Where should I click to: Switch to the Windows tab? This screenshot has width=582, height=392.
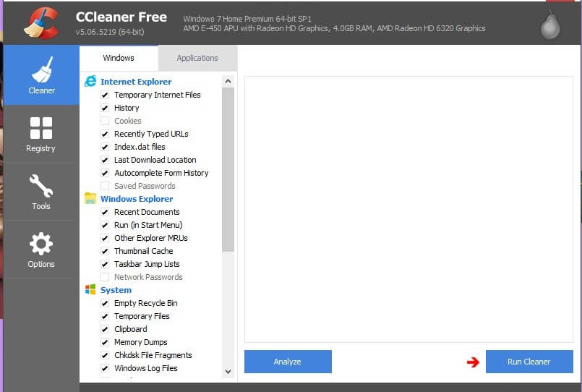(x=119, y=58)
